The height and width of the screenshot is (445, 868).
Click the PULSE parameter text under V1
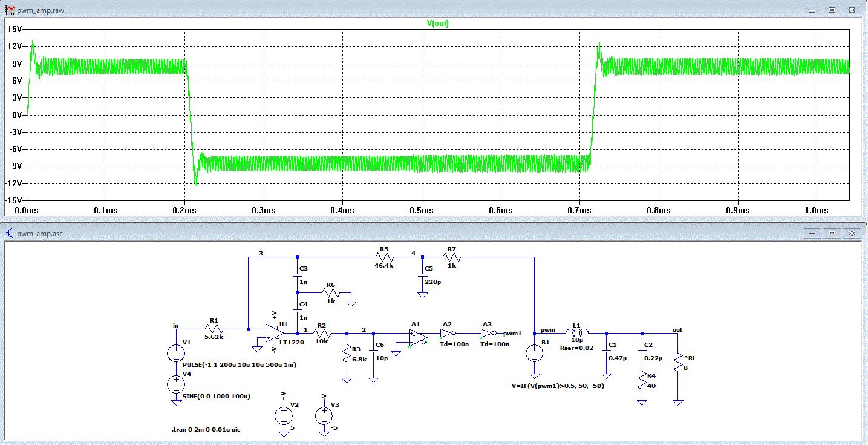click(240, 365)
